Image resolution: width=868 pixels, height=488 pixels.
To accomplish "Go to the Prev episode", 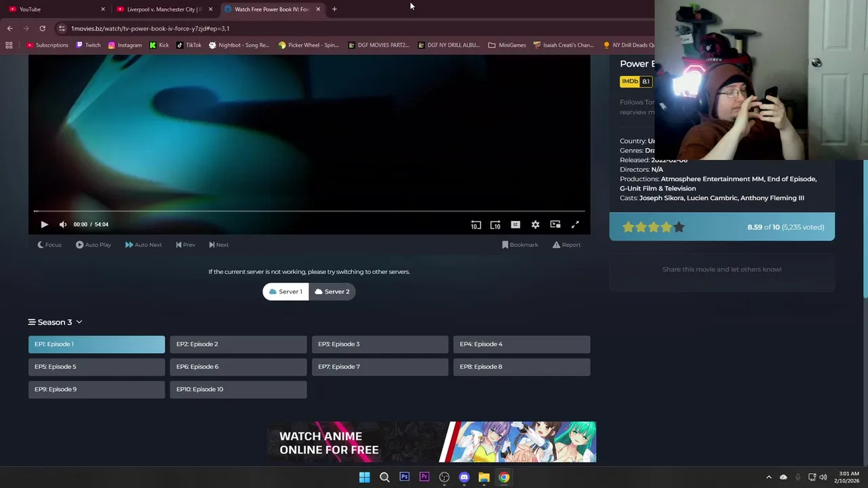I will (x=185, y=245).
